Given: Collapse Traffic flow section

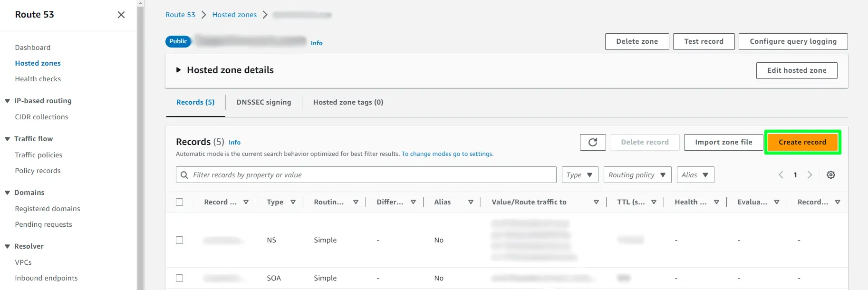Looking at the screenshot, I should 7,139.
